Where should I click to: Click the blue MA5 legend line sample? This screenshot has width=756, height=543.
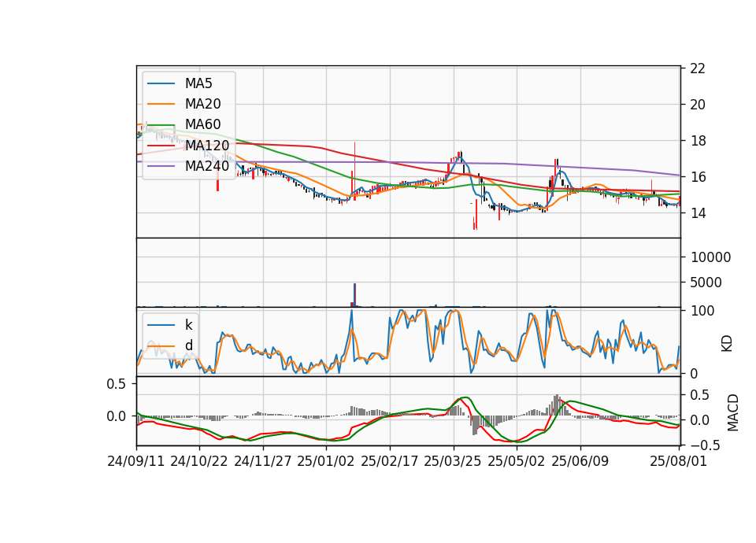pos(161,84)
